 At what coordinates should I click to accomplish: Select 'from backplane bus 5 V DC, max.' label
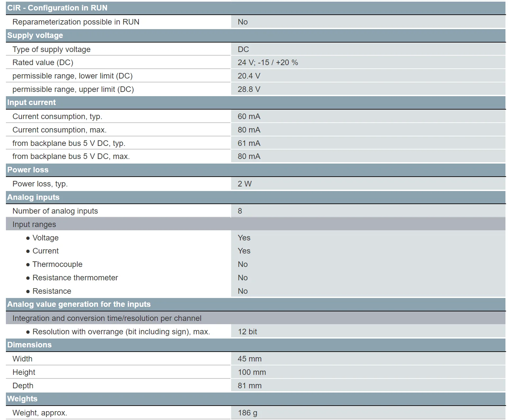[x=71, y=156]
